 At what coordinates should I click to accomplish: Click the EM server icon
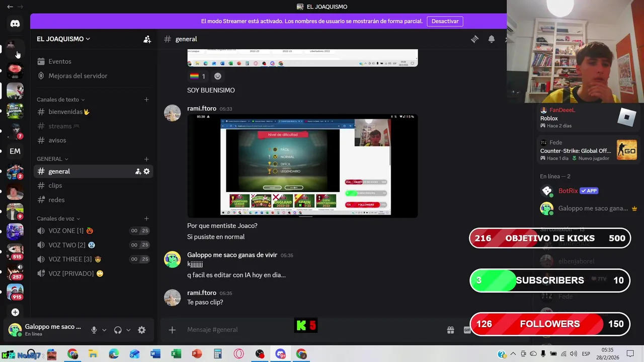point(15,151)
